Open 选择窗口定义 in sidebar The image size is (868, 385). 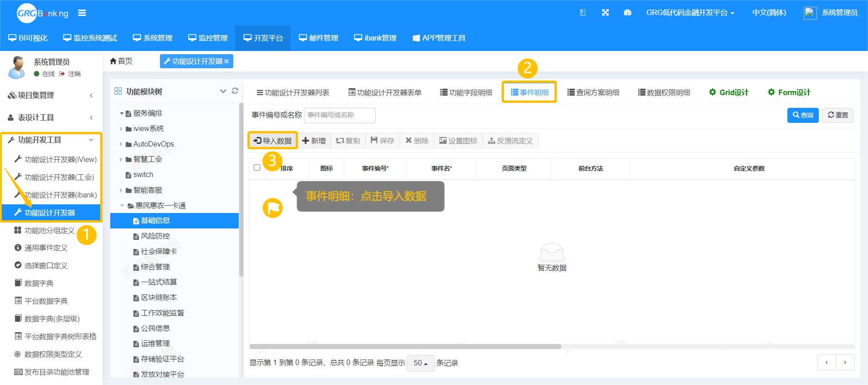tap(46, 265)
